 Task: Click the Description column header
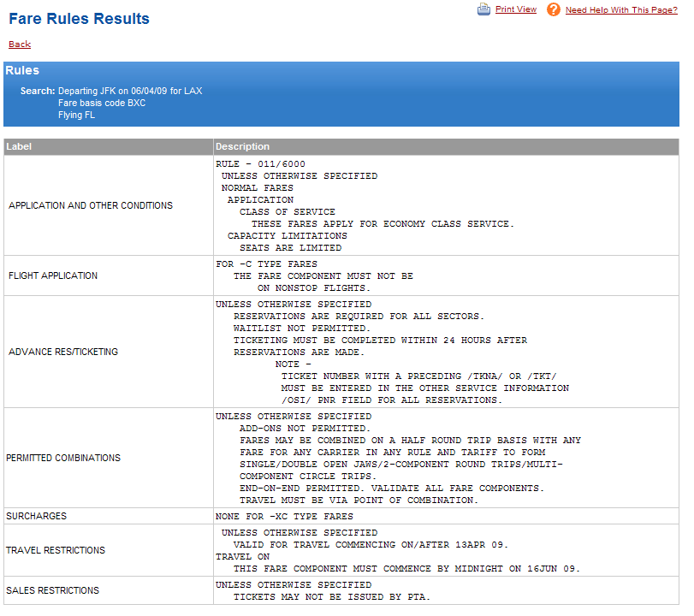click(242, 146)
